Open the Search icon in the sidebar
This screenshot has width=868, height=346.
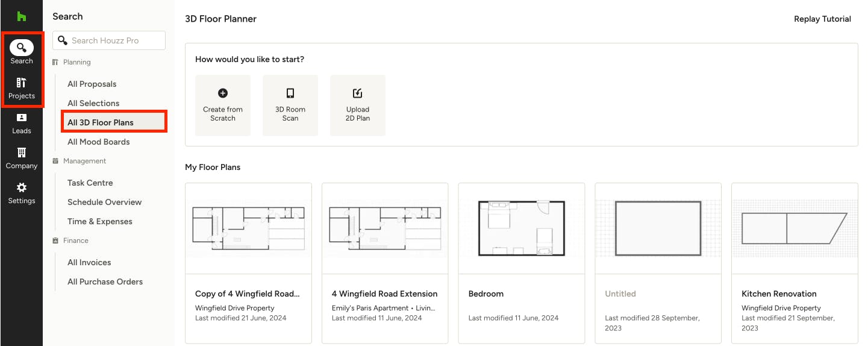coord(22,47)
